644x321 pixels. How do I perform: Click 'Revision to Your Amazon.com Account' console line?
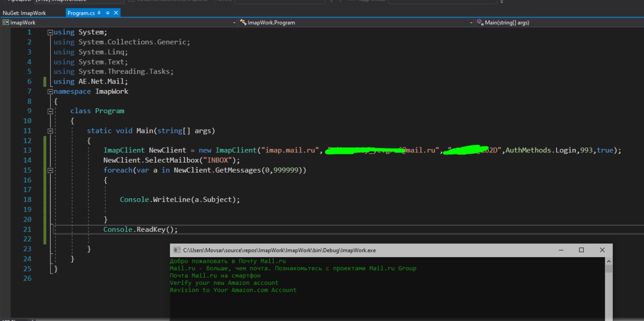point(233,290)
